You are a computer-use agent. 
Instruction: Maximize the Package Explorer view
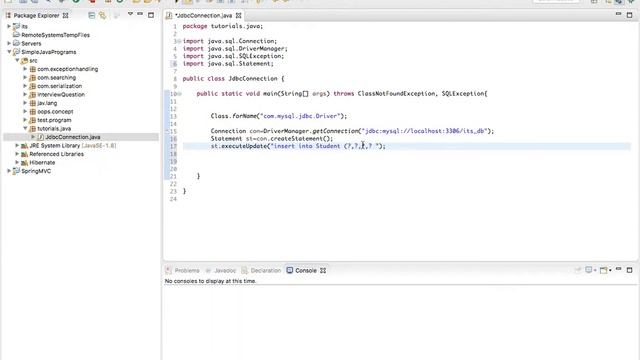151,15
